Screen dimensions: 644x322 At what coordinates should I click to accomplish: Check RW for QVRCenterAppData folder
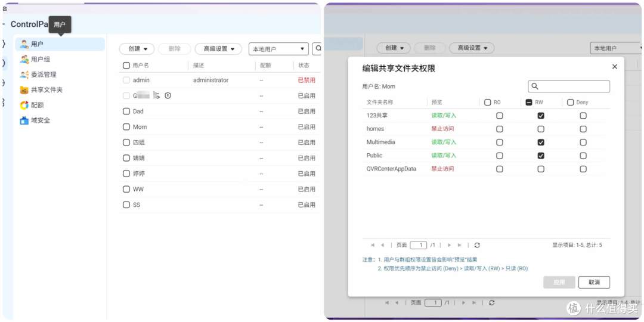tap(541, 169)
